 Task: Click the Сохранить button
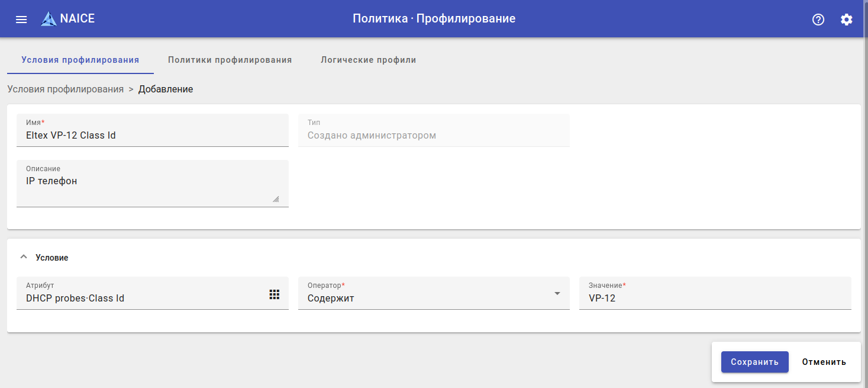[754, 362]
